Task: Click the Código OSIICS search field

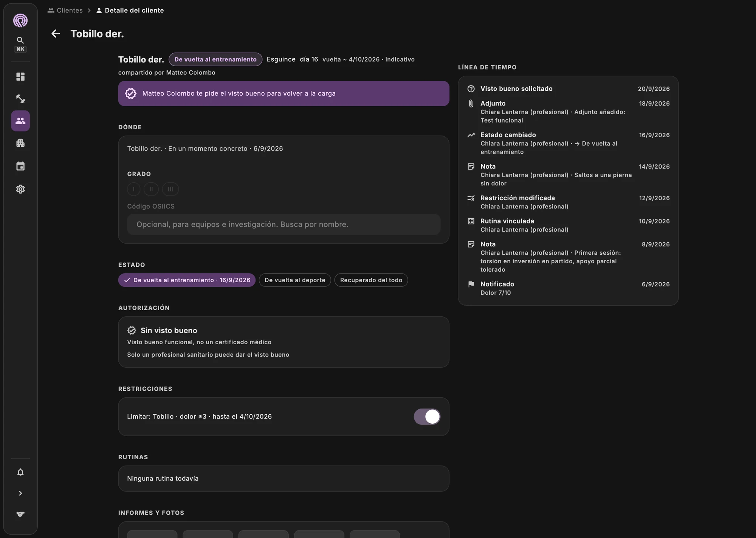Action: [x=283, y=224]
